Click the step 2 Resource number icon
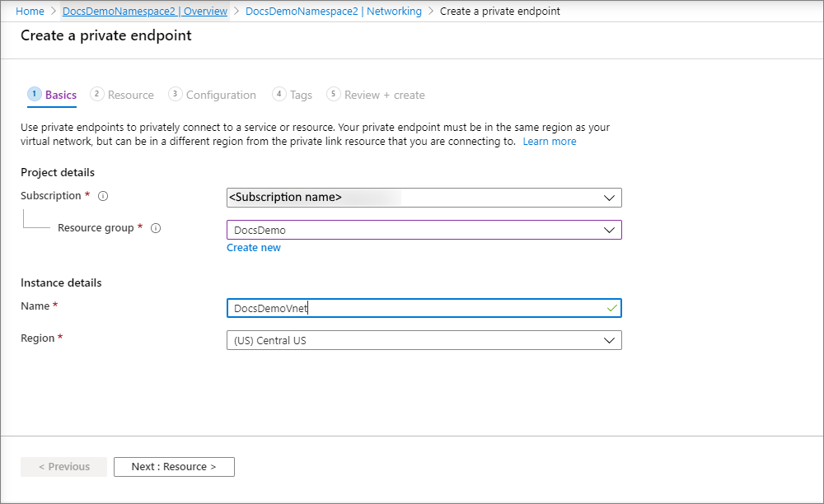This screenshot has width=824, height=504. [x=97, y=95]
